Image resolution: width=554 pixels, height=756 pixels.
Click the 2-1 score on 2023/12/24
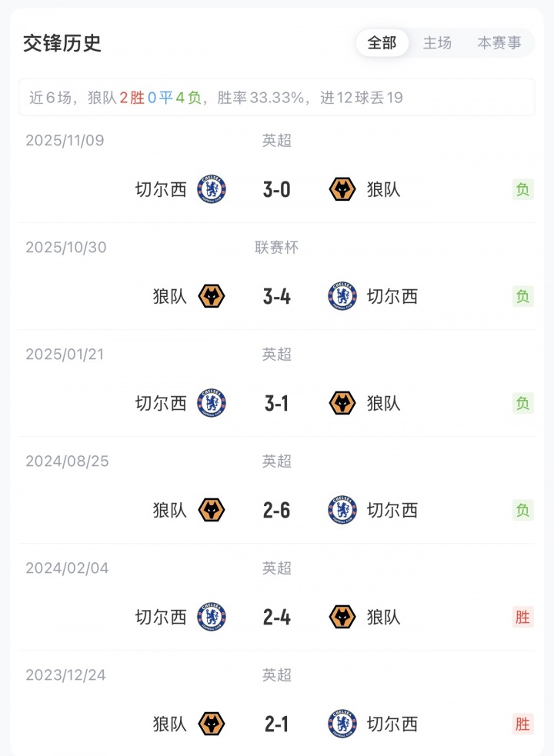(277, 724)
